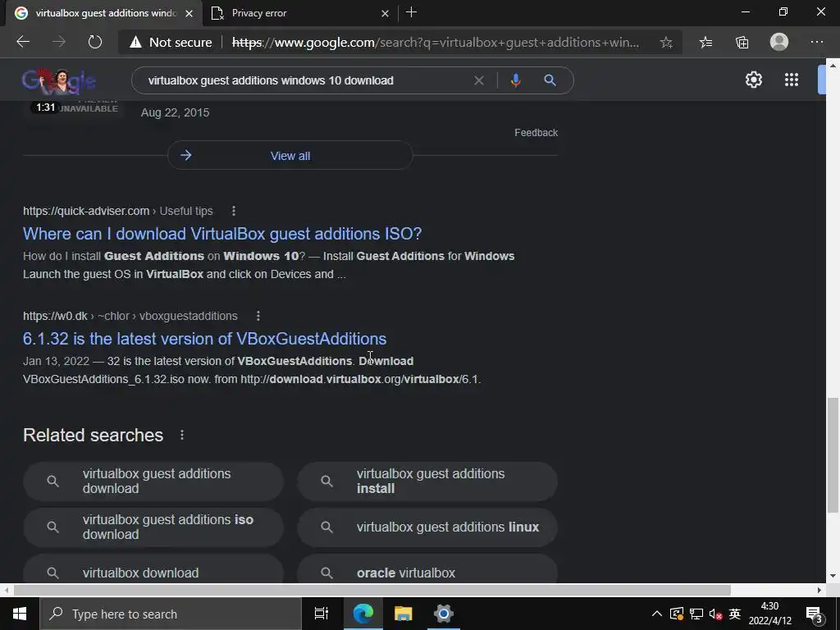The height and width of the screenshot is (630, 840).
Task: Open File Explorer from the taskbar
Action: 404,614
